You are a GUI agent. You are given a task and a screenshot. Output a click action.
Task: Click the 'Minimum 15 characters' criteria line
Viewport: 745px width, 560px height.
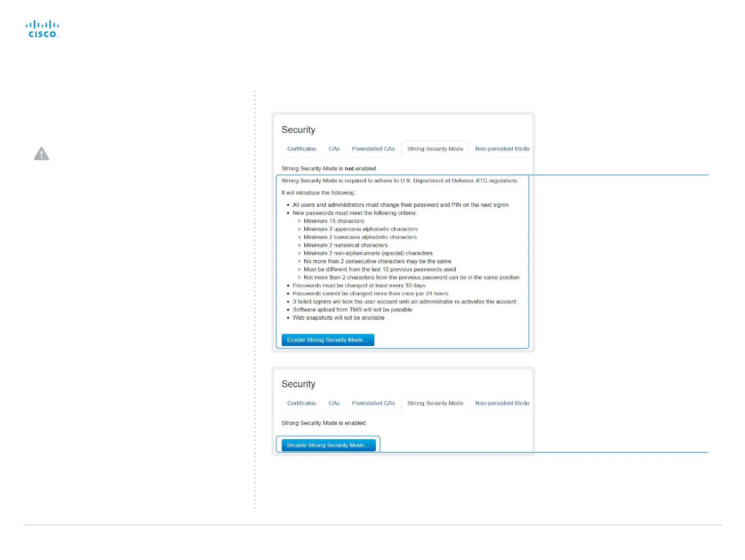(x=334, y=221)
